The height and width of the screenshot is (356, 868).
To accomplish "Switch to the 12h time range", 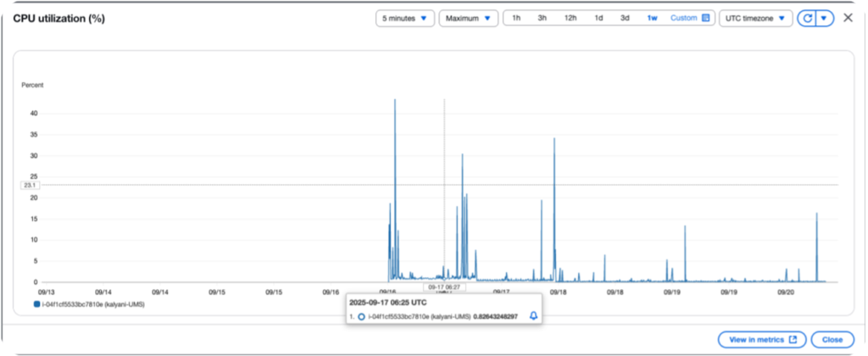I will click(x=570, y=18).
